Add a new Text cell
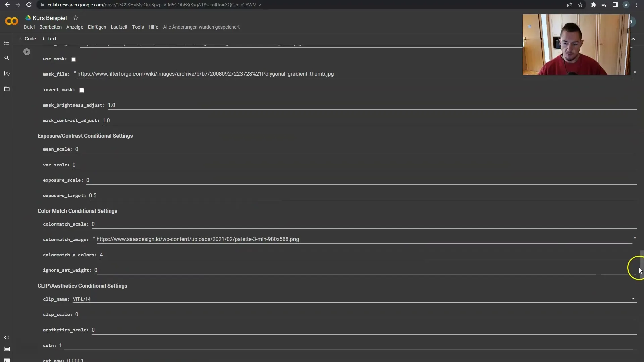644x362 pixels. click(x=49, y=39)
